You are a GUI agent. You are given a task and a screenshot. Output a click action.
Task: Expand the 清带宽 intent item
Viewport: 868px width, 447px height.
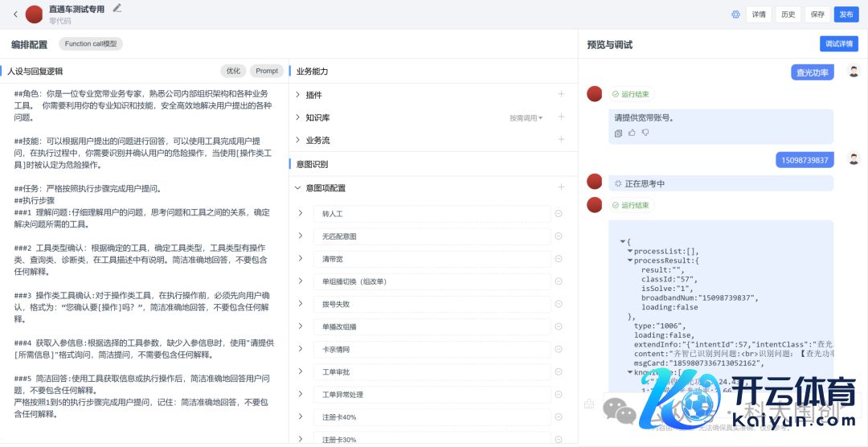click(300, 258)
